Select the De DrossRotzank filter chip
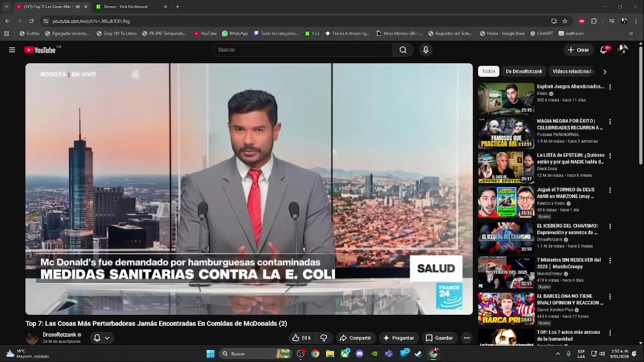 click(x=524, y=71)
